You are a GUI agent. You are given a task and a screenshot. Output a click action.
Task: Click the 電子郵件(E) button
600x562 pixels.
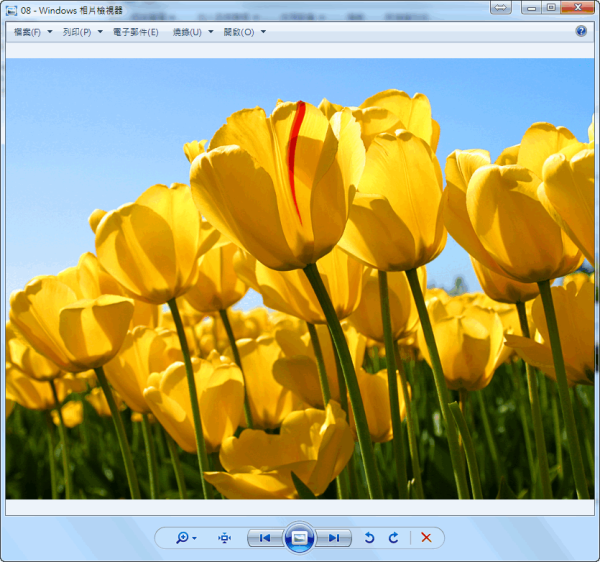click(x=135, y=32)
